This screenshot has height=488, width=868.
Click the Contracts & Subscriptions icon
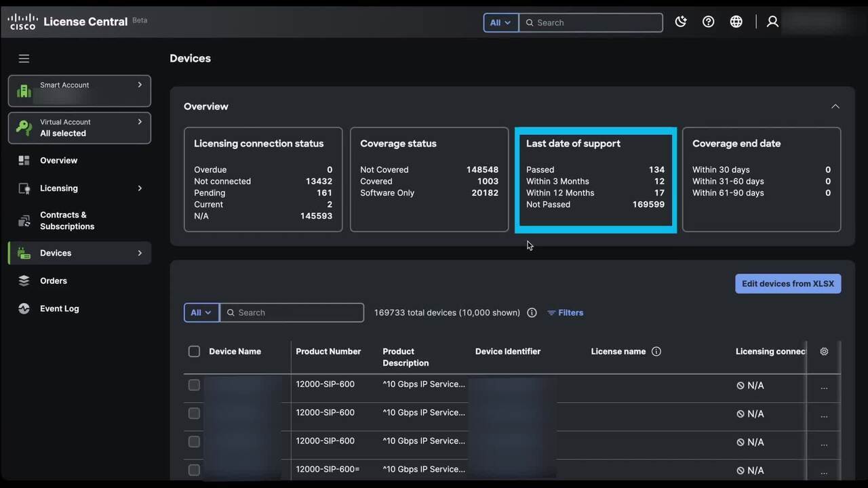24,221
